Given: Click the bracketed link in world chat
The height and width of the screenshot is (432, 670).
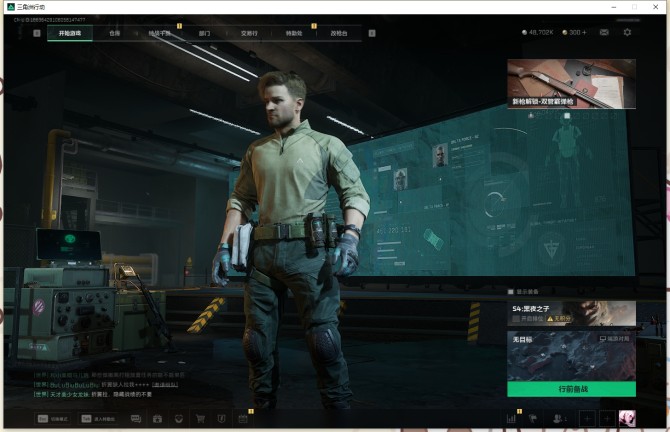Looking at the screenshot, I should click(x=165, y=385).
